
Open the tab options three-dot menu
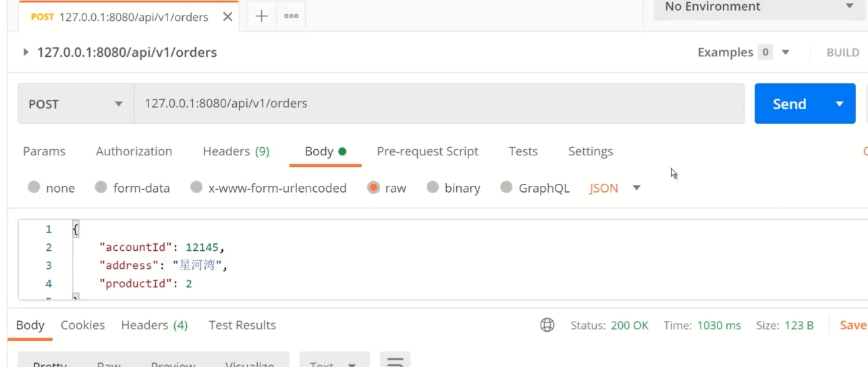pos(292,16)
